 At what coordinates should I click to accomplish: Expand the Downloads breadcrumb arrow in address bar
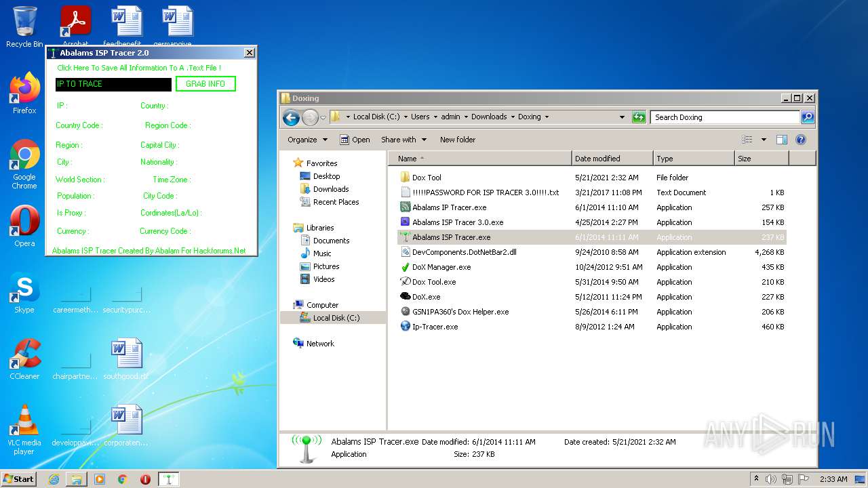tap(513, 117)
